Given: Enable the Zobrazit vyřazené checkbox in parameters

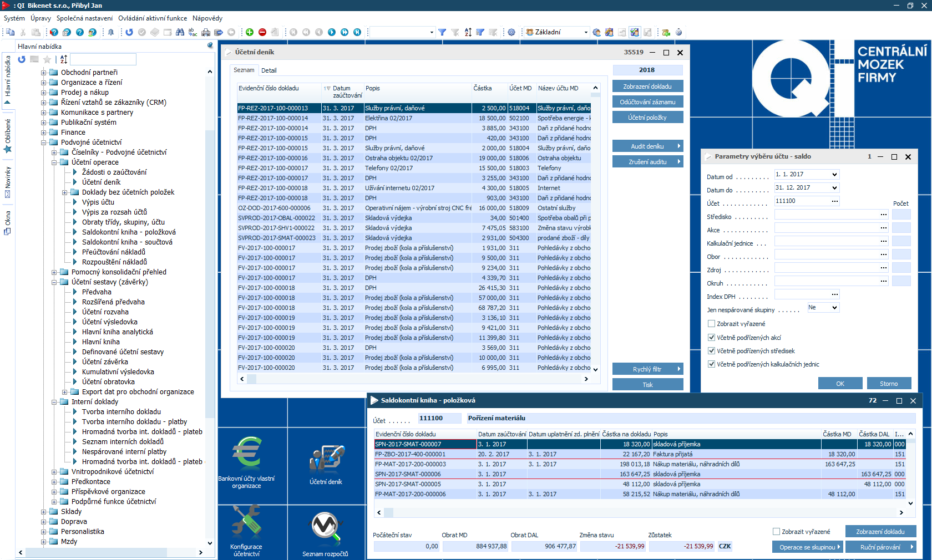Looking at the screenshot, I should (711, 324).
